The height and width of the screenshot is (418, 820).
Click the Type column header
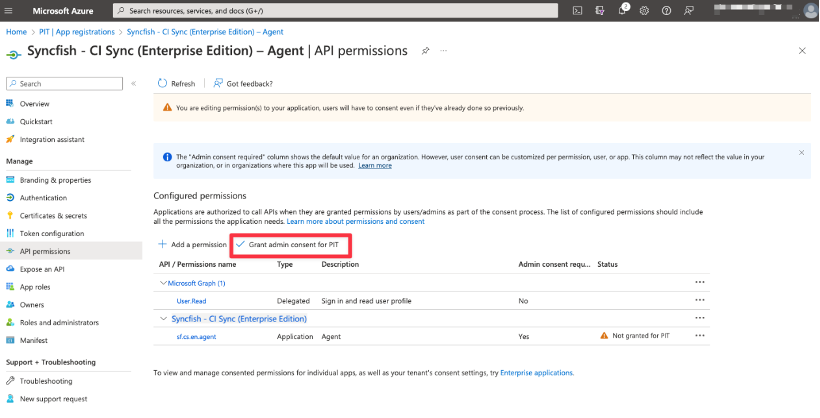pos(284,264)
